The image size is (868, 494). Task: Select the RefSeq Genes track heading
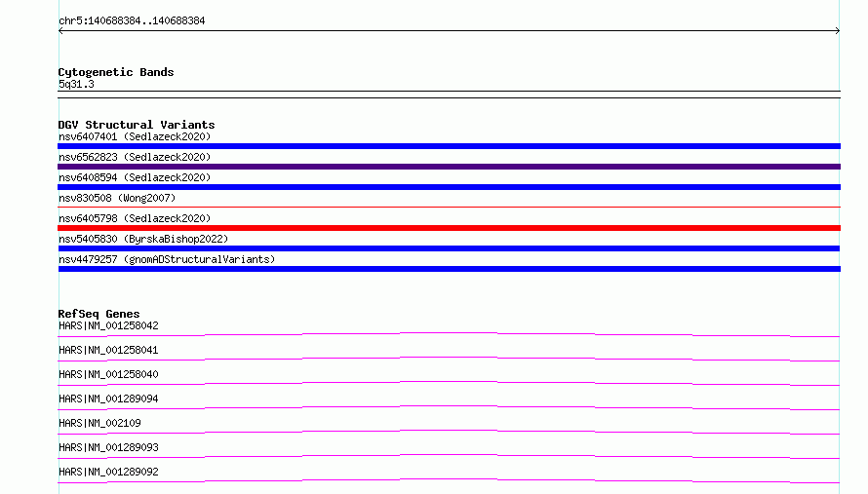[99, 314]
